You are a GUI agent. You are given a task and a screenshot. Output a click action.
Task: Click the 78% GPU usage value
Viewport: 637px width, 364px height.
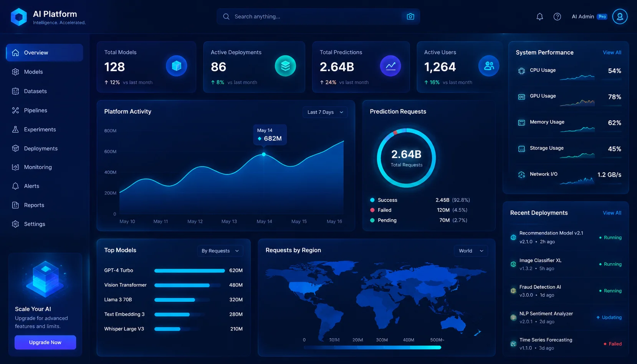(x=614, y=97)
